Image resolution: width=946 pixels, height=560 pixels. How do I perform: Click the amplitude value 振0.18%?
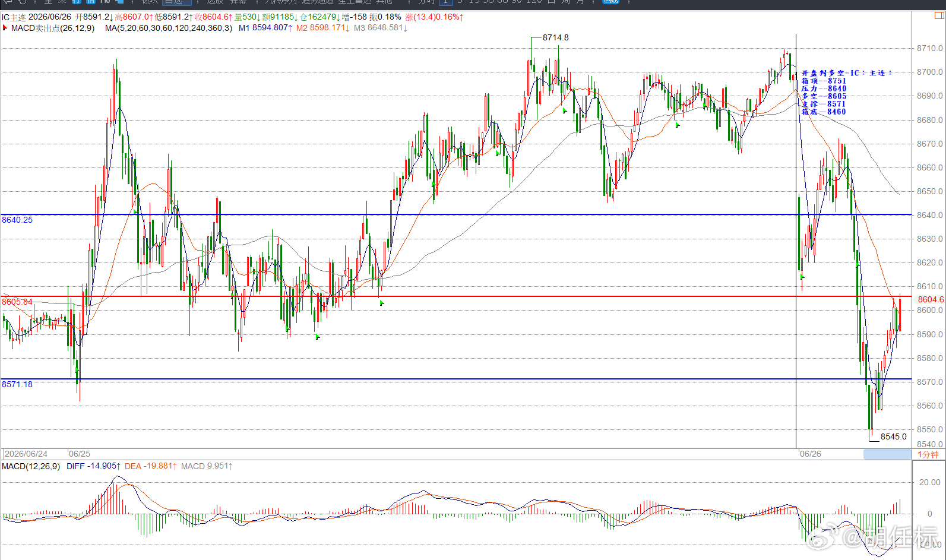pos(385,17)
